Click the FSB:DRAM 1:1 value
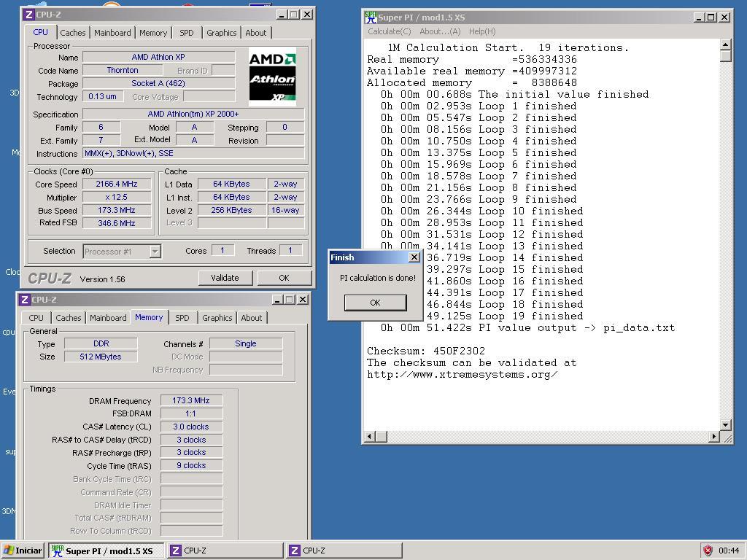The image size is (747, 560). (191, 413)
